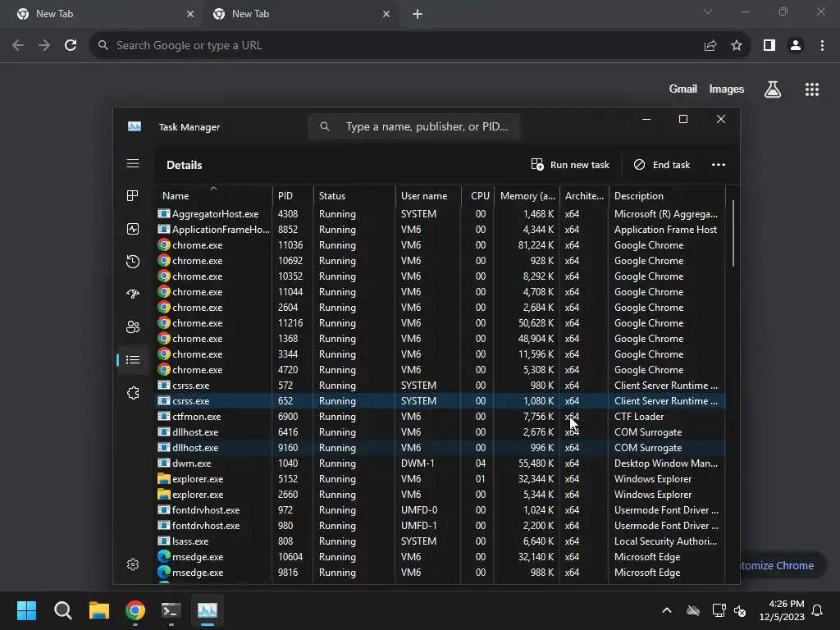Open taskbar Search icon
This screenshot has width=840, height=630.
point(62,610)
